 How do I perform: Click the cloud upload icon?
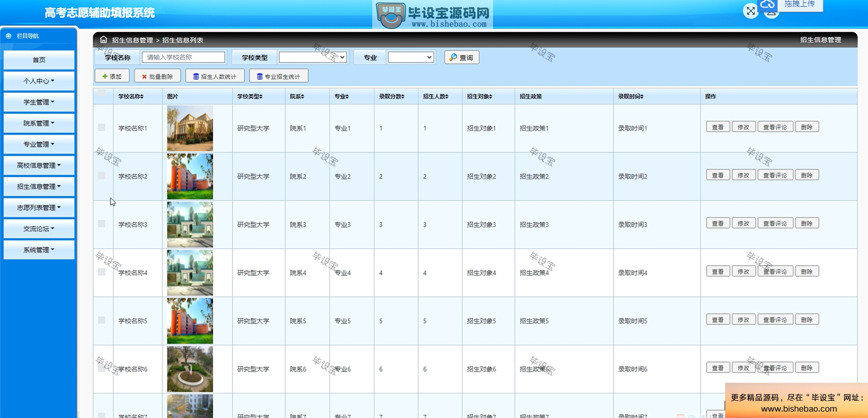767,4
